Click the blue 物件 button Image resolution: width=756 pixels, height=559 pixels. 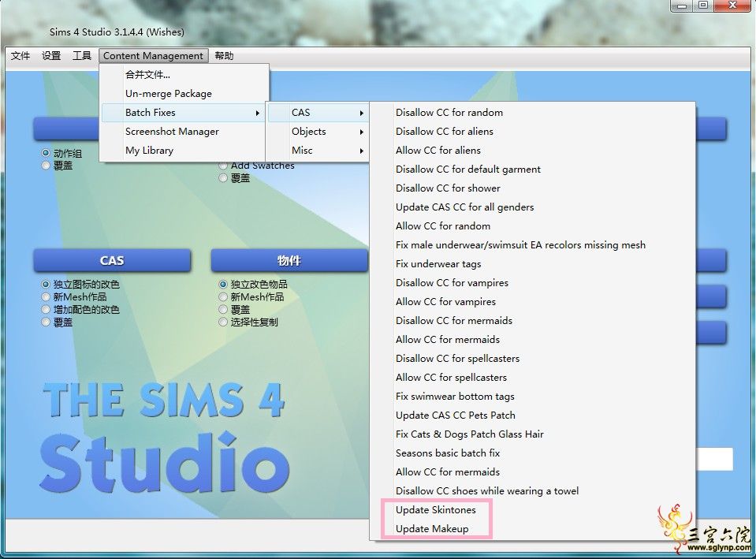(289, 260)
